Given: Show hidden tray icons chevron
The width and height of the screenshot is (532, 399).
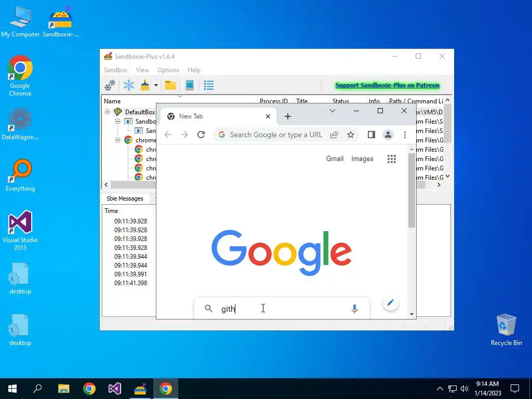Looking at the screenshot, I should [440, 389].
